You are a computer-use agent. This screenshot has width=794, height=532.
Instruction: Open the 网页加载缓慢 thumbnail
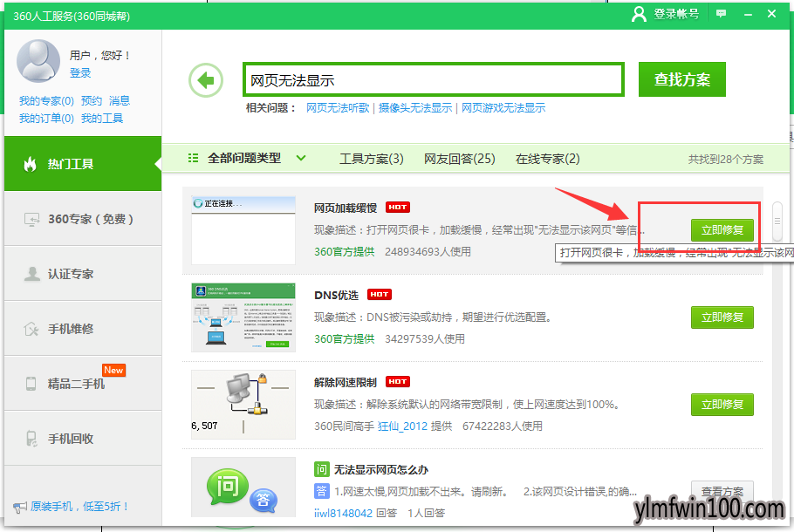pos(243,230)
